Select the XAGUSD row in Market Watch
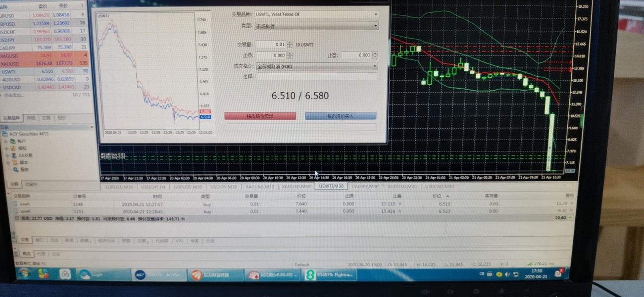 [x=44, y=55]
